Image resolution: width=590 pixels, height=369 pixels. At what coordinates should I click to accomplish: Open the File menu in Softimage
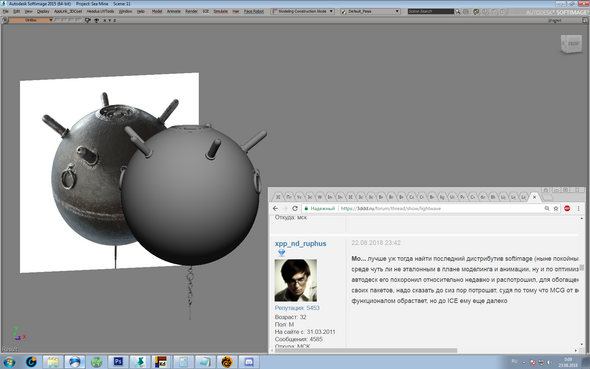pos(6,12)
